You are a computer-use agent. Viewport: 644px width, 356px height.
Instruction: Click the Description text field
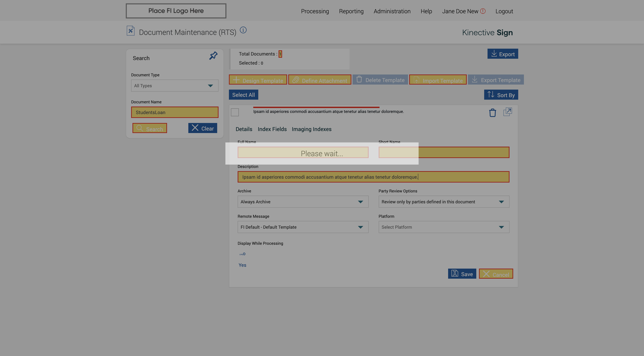click(x=373, y=177)
